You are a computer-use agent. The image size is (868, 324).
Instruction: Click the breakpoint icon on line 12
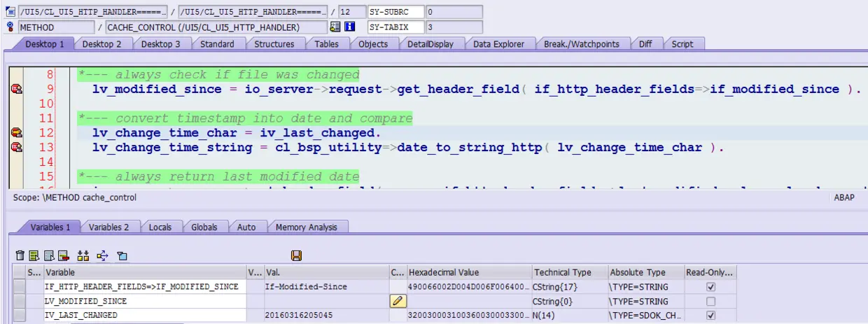[x=16, y=132]
